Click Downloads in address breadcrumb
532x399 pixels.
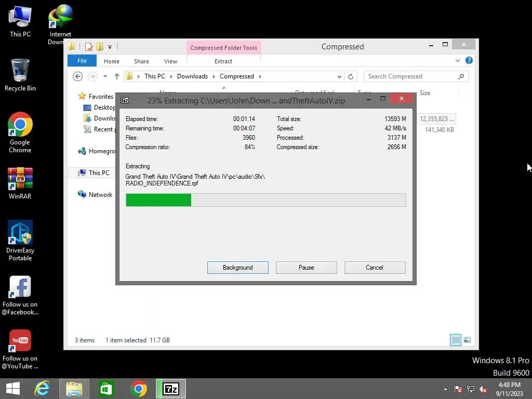click(x=192, y=76)
